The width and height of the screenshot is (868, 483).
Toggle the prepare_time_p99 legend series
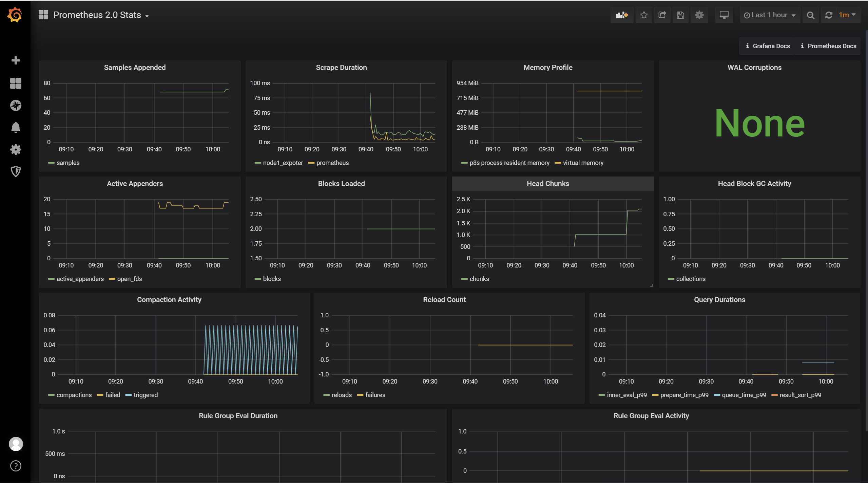pyautogui.click(x=684, y=395)
